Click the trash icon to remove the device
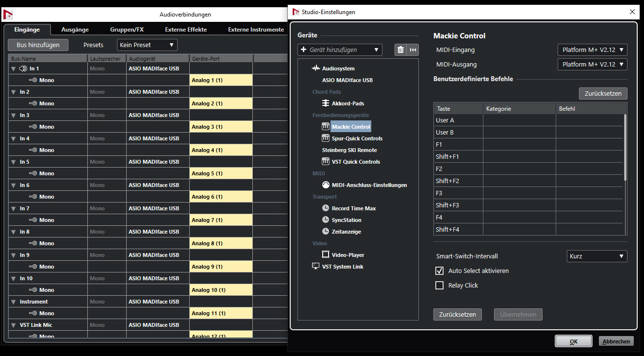This screenshot has height=356, width=644. point(400,50)
